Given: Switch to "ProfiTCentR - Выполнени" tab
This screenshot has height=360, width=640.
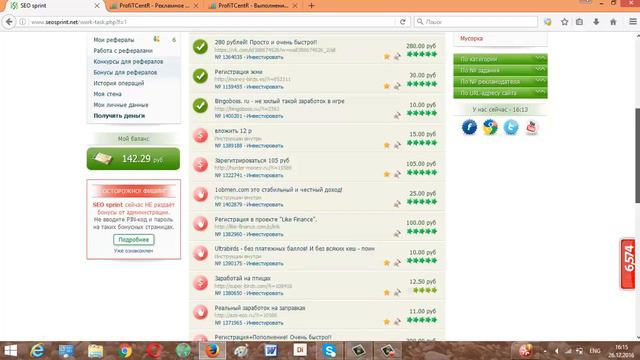Looking at the screenshot, I should click(252, 6).
